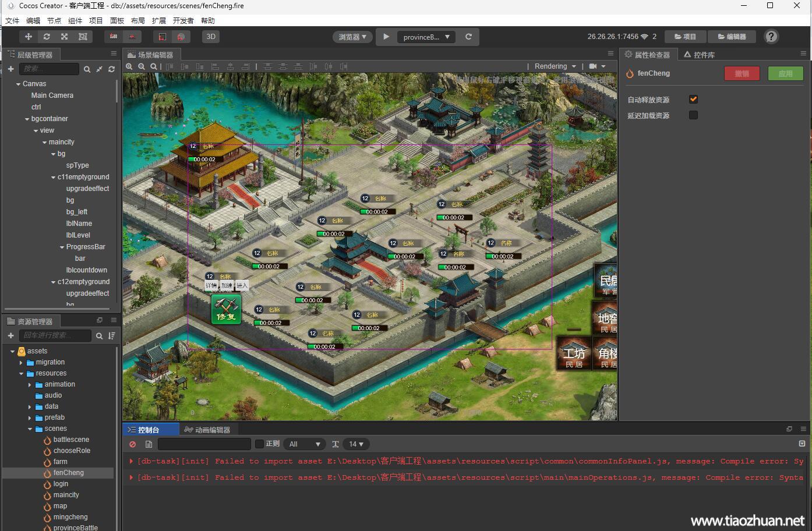Click the play preview button
This screenshot has width=812, height=531.
click(x=386, y=37)
